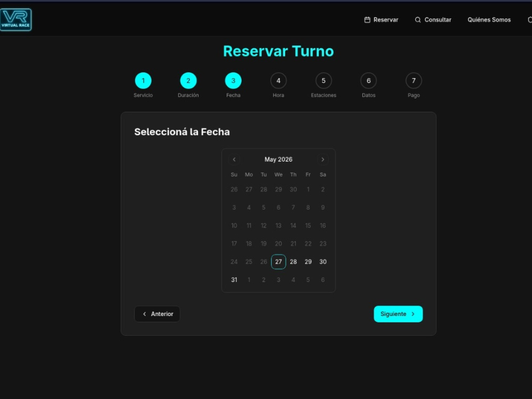Click the calendar icon beside Reservar
The width and height of the screenshot is (532, 399).
367,20
